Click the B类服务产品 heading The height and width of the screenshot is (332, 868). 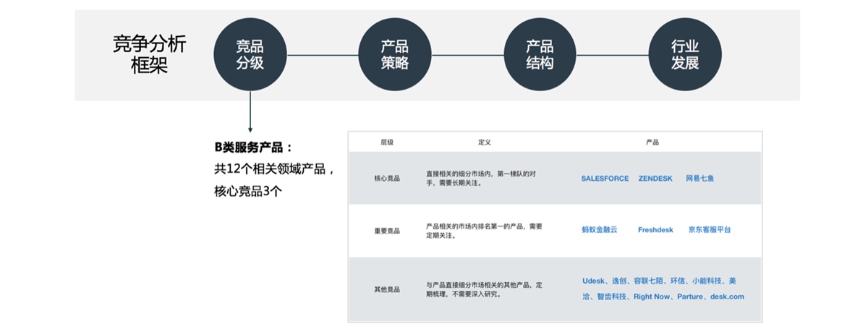[x=253, y=148]
